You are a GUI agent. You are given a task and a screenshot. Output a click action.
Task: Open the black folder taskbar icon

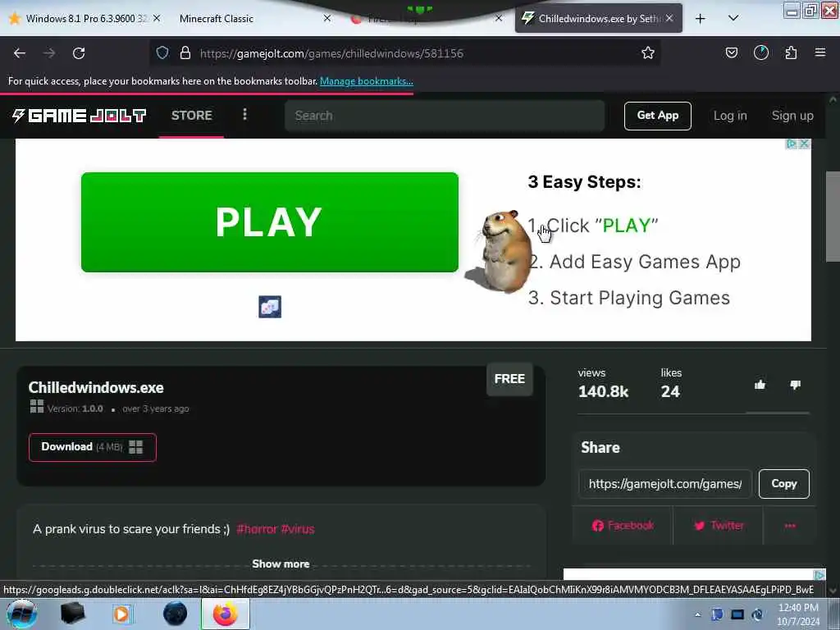pyautogui.click(x=72, y=614)
